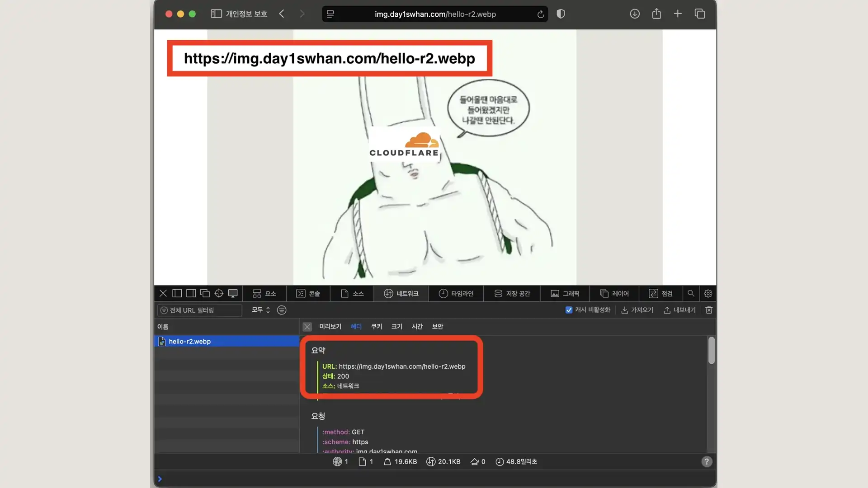The image size is (868, 488).
Task: Click the 20.1KB transferred stat
Action: pyautogui.click(x=443, y=461)
